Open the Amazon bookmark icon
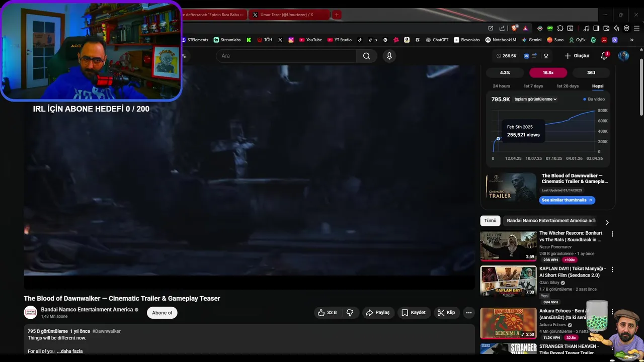This screenshot has width=644, height=362. [407, 40]
